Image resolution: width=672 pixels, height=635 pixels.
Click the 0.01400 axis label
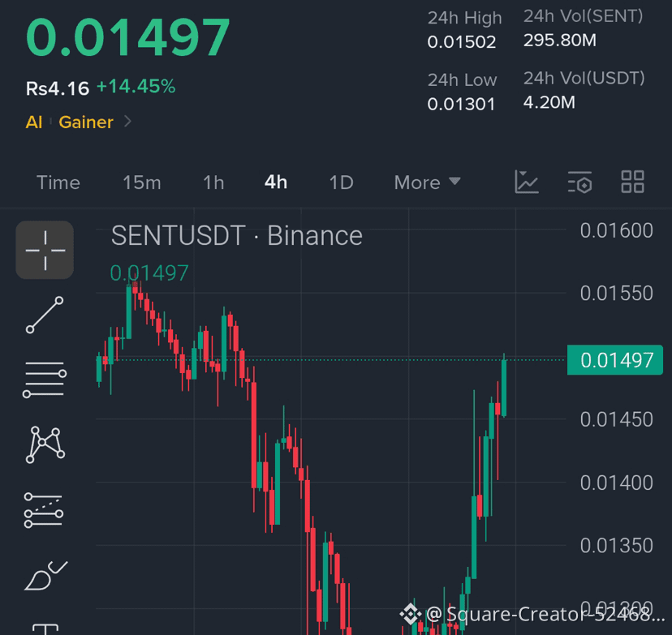click(x=616, y=483)
